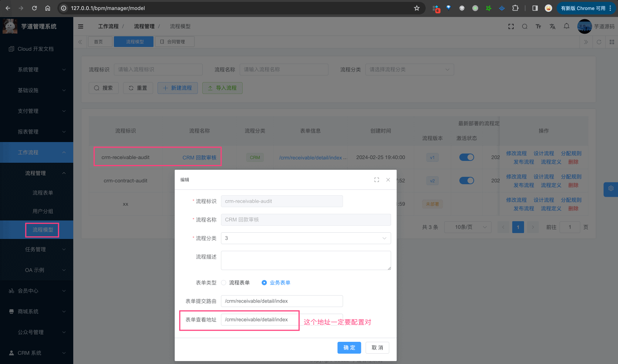Screen dimensions: 618x364
Task: Click the grid layout icon at tab bar right
Action: click(611, 42)
